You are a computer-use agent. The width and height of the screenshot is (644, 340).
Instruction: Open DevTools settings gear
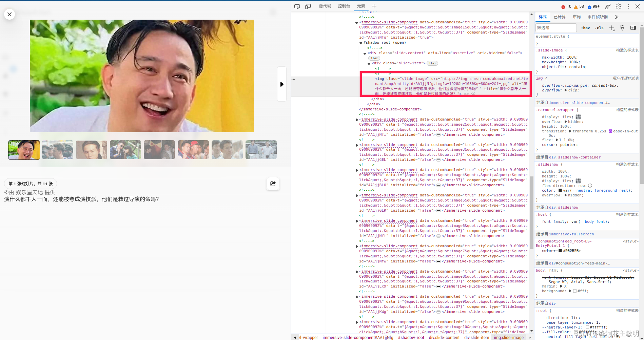tap(619, 6)
